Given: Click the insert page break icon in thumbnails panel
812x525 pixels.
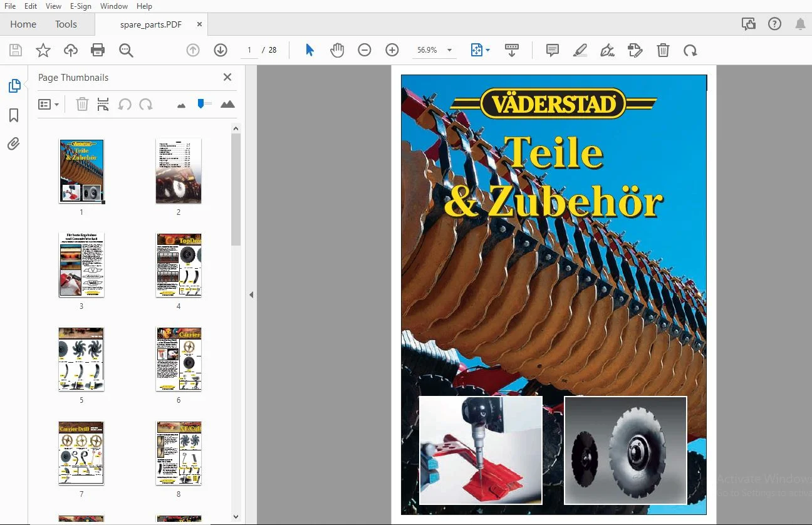Looking at the screenshot, I should [x=103, y=105].
